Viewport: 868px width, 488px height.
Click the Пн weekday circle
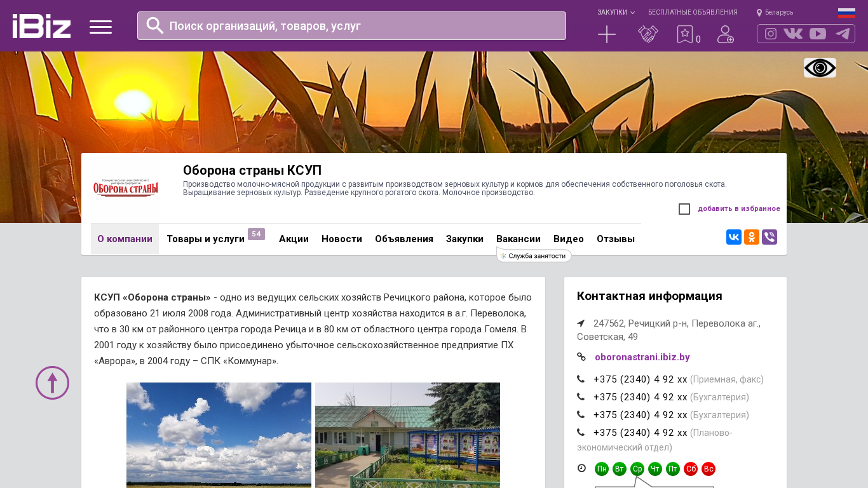coord(602,469)
